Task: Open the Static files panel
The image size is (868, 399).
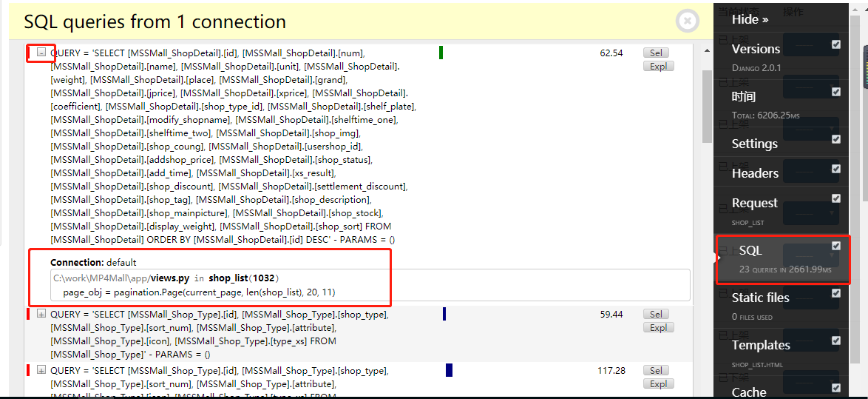Action: tap(761, 298)
